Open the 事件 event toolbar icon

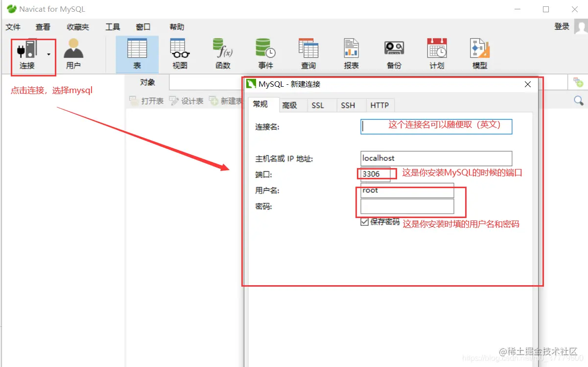coord(265,54)
